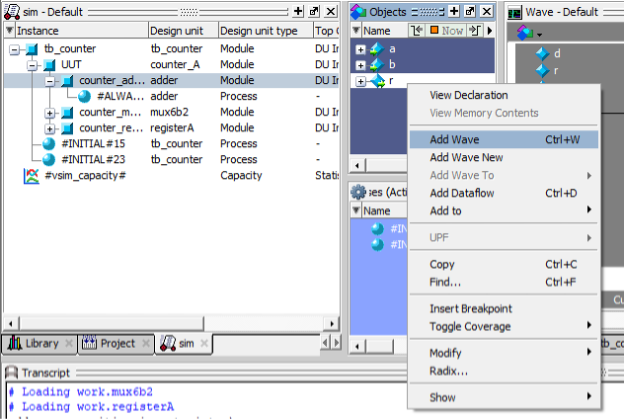This screenshot has width=624, height=420.
Task: Click the #INITIAL#15 process sphere icon
Action: click(49, 144)
